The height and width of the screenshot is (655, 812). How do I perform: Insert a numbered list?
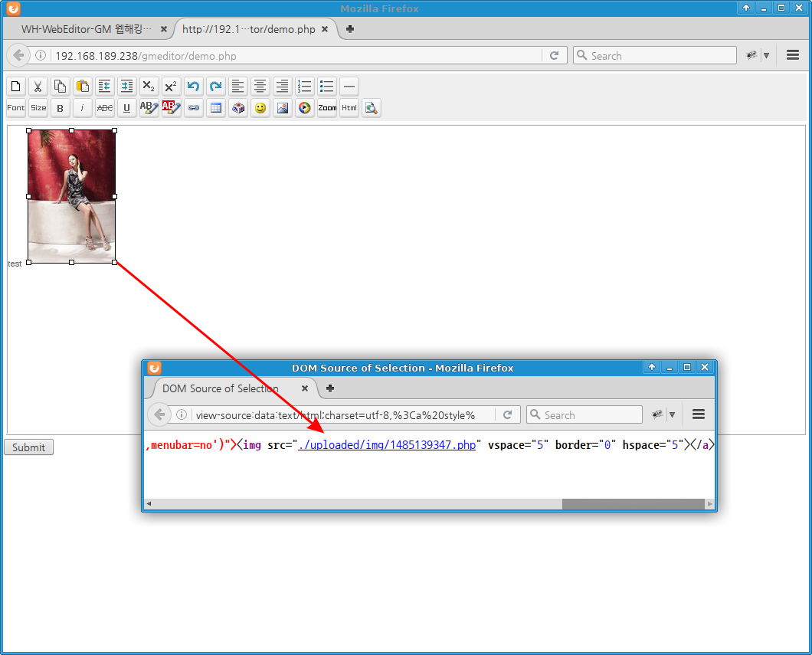click(305, 86)
